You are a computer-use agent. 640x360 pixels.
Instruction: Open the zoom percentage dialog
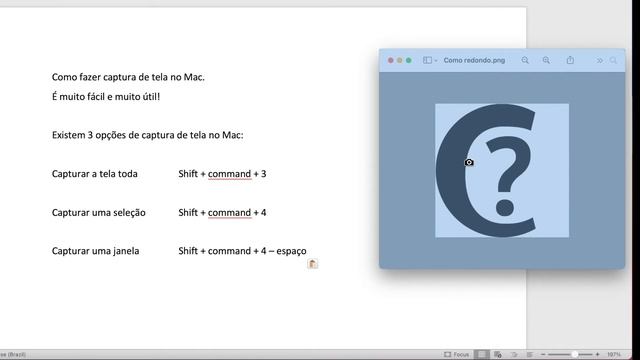[613, 354]
